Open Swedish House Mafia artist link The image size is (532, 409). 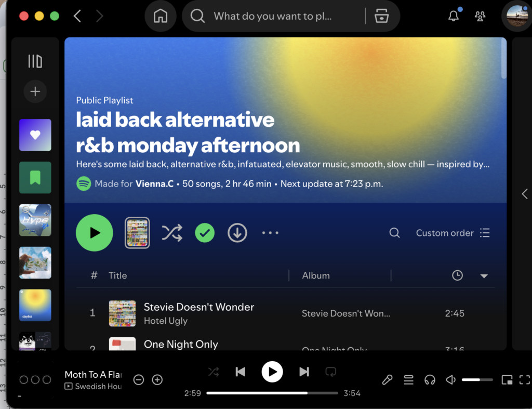98,386
